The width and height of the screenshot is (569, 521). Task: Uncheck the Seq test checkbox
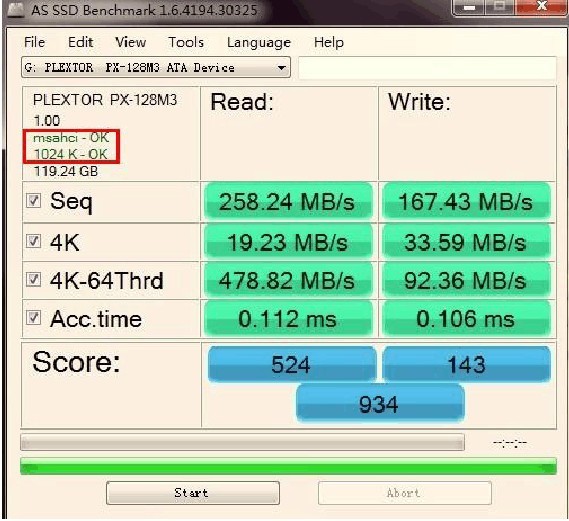click(33, 201)
